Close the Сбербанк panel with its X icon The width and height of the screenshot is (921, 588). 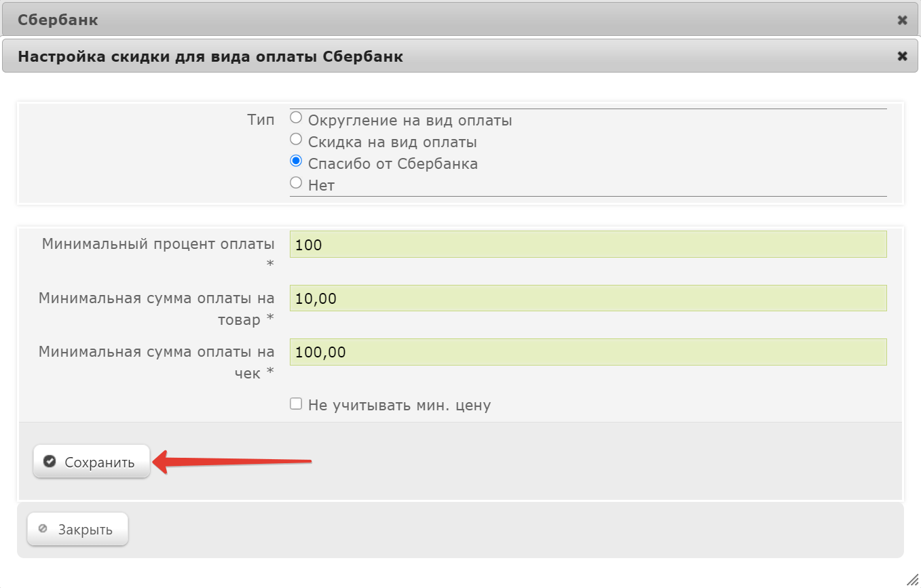902,20
